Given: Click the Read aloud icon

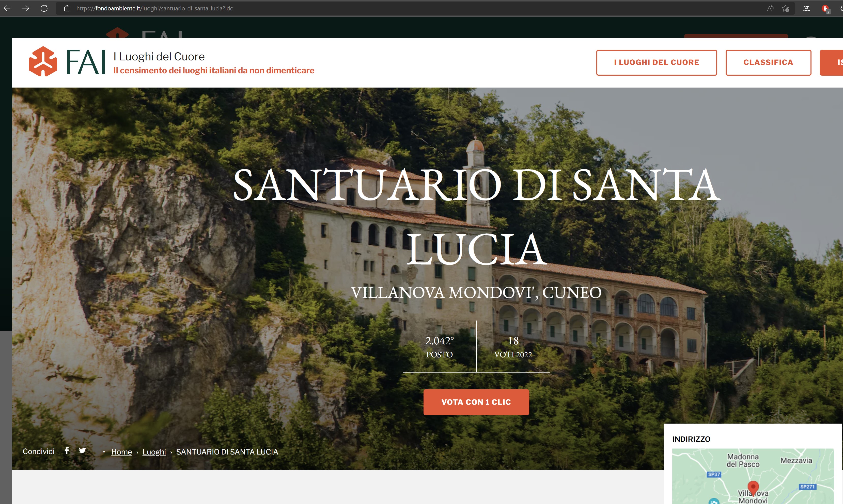Looking at the screenshot, I should (770, 8).
